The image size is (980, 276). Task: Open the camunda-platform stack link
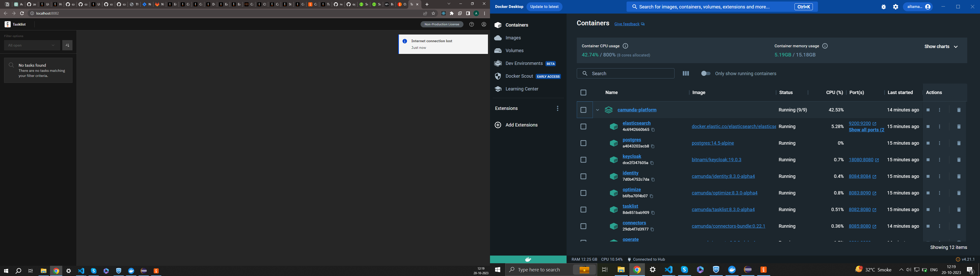pyautogui.click(x=637, y=110)
